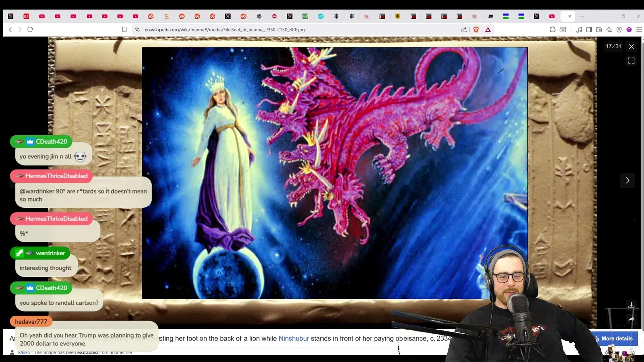Toggle the browser sidebar panel

pos(589,30)
